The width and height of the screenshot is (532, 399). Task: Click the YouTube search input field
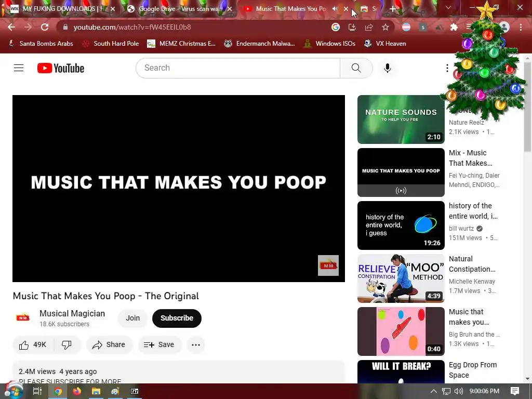point(238,68)
